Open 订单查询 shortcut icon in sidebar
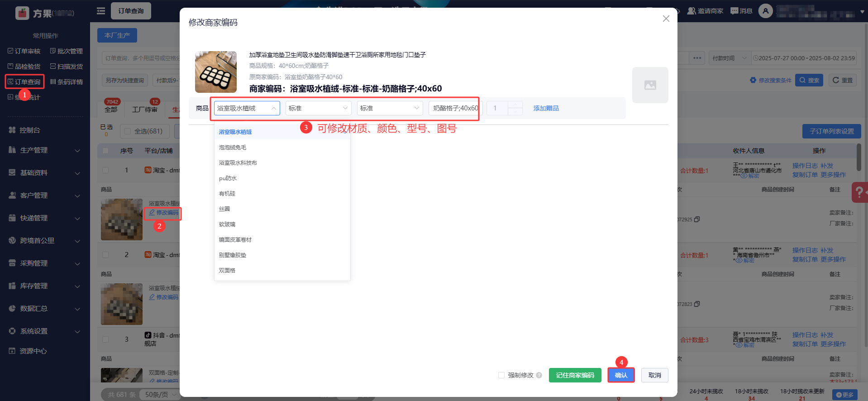868x401 pixels. (10, 82)
